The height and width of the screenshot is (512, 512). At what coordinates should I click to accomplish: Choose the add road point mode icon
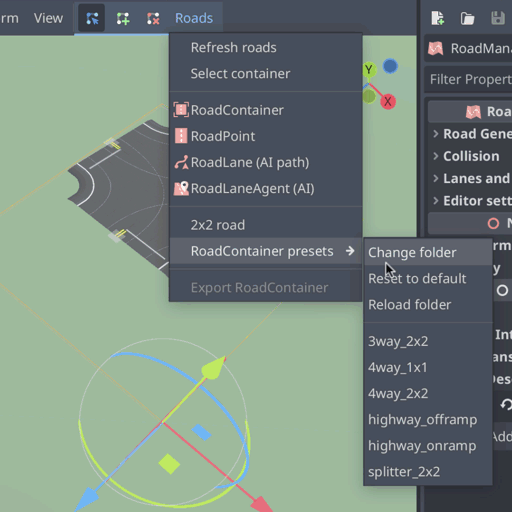[123, 18]
